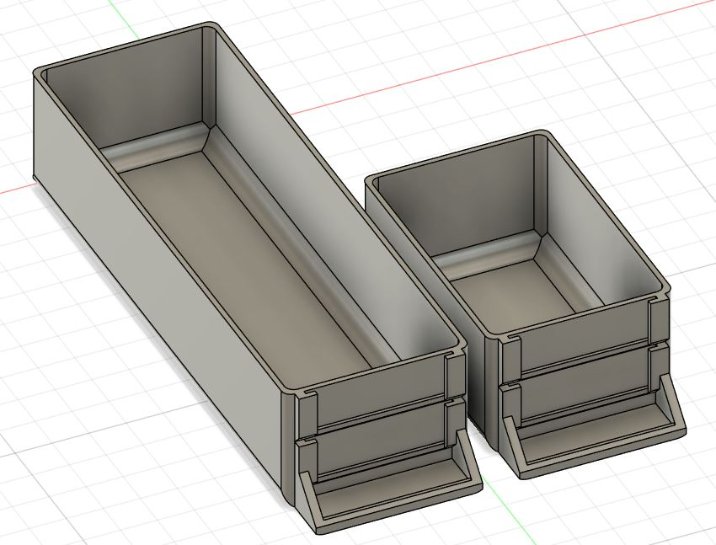This screenshot has height=545, width=716.
Task: Click the large bin's upper front label panel
Action: (380, 393)
